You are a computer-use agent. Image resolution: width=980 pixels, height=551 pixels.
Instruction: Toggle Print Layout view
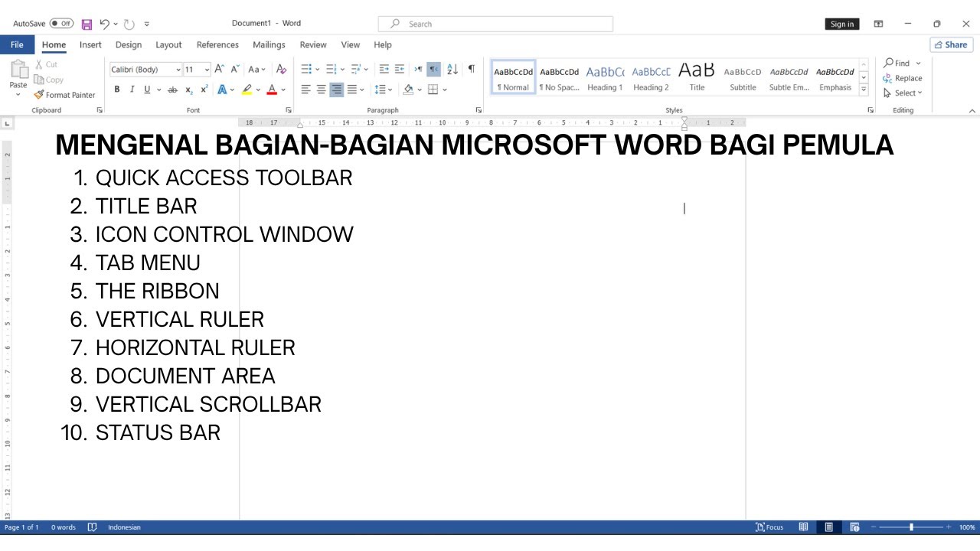(828, 527)
